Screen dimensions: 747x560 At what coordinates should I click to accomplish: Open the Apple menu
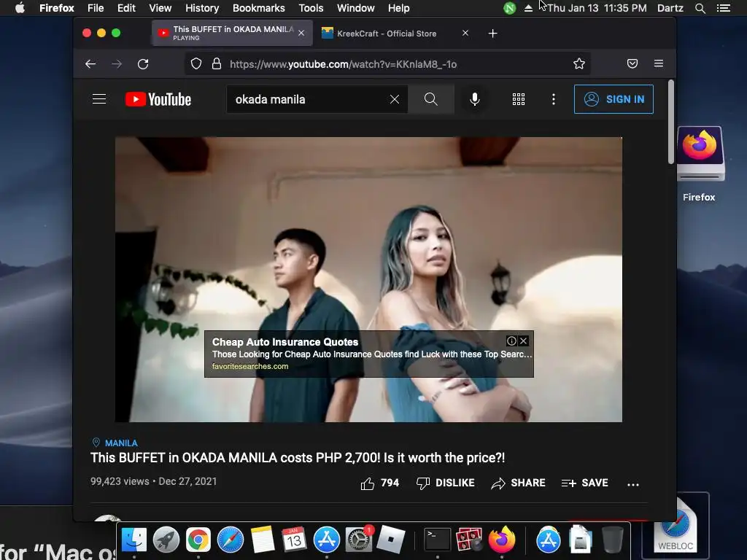[x=20, y=8]
